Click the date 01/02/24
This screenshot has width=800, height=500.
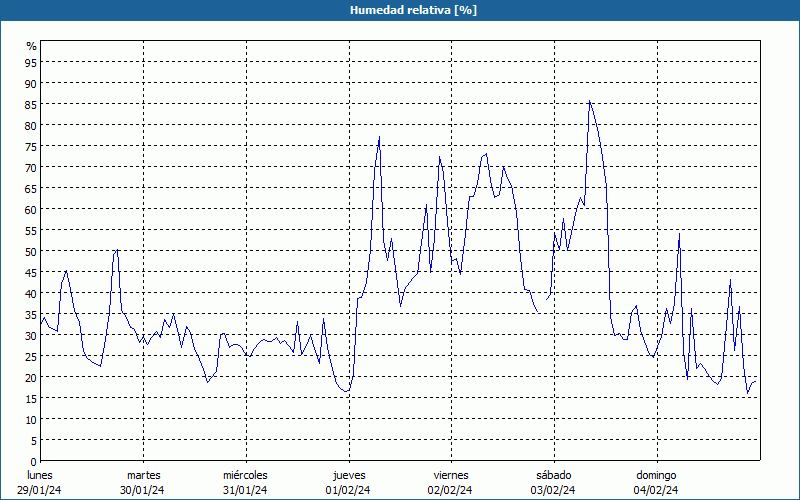click(x=348, y=490)
